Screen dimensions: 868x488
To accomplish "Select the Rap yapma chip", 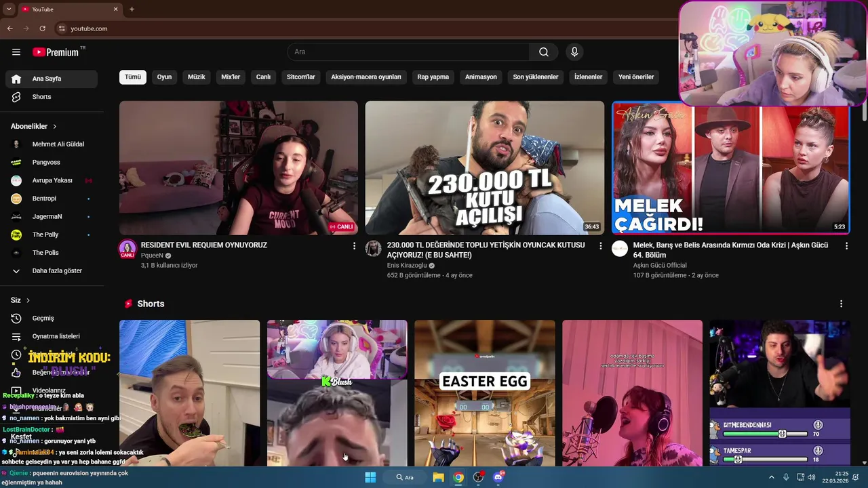I will pyautogui.click(x=433, y=77).
